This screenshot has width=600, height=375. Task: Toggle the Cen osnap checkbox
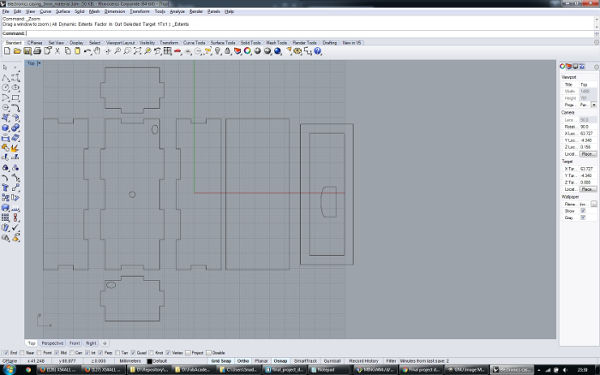tap(72, 352)
